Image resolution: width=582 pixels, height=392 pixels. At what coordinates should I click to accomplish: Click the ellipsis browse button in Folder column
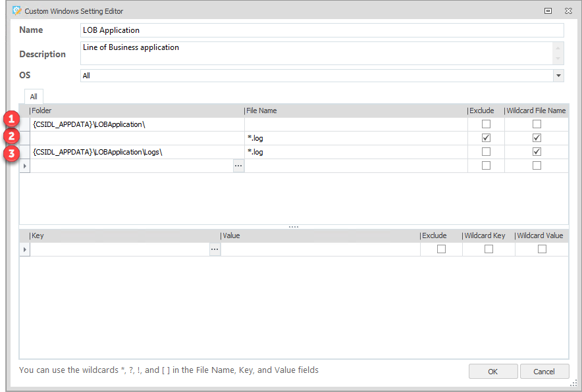point(238,166)
